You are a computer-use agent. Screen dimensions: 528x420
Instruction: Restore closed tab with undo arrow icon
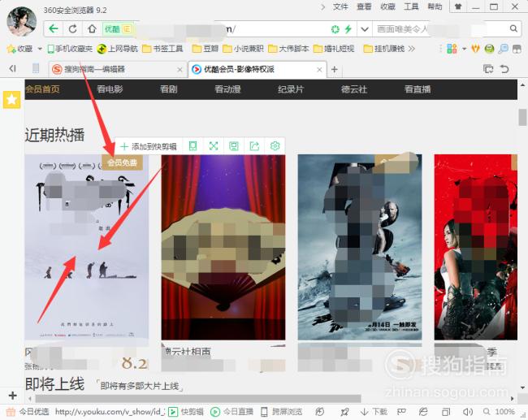click(x=504, y=69)
